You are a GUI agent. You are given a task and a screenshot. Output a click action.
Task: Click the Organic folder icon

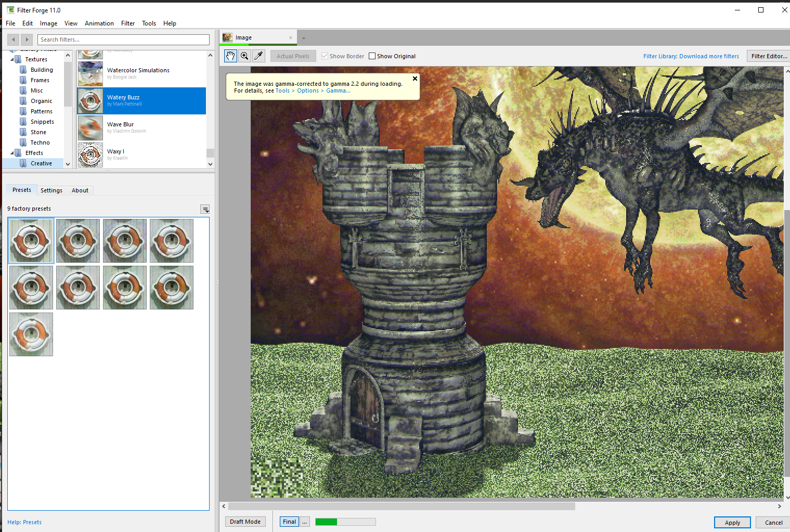coord(23,101)
